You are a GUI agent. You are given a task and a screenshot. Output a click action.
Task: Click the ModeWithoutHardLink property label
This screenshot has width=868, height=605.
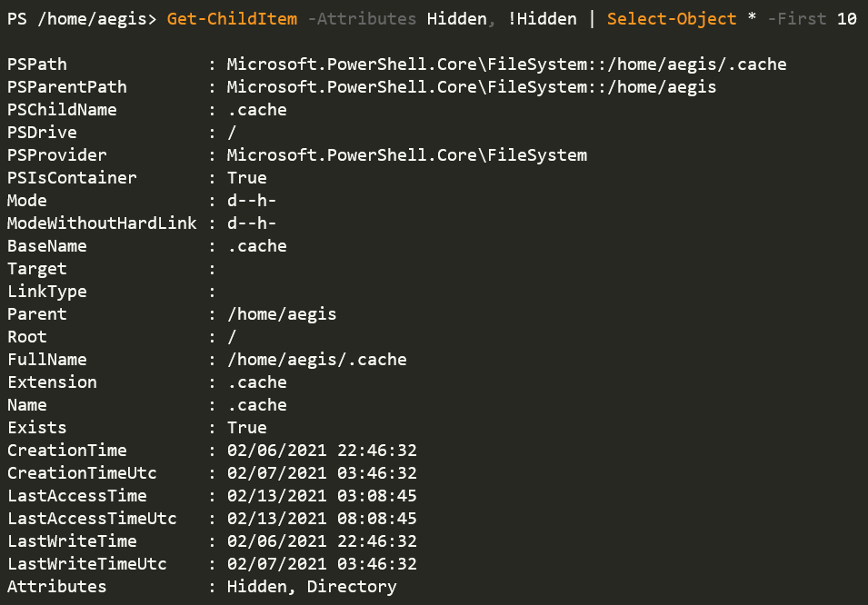[102, 223]
